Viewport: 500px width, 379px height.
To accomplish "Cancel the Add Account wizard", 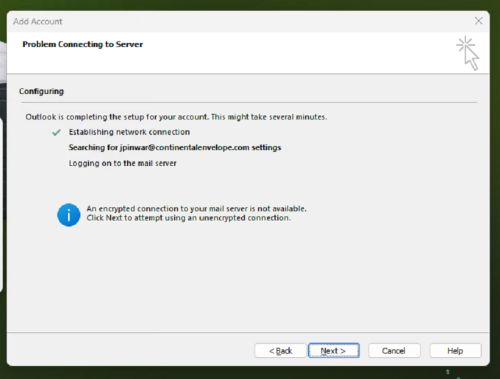I will pos(394,351).
